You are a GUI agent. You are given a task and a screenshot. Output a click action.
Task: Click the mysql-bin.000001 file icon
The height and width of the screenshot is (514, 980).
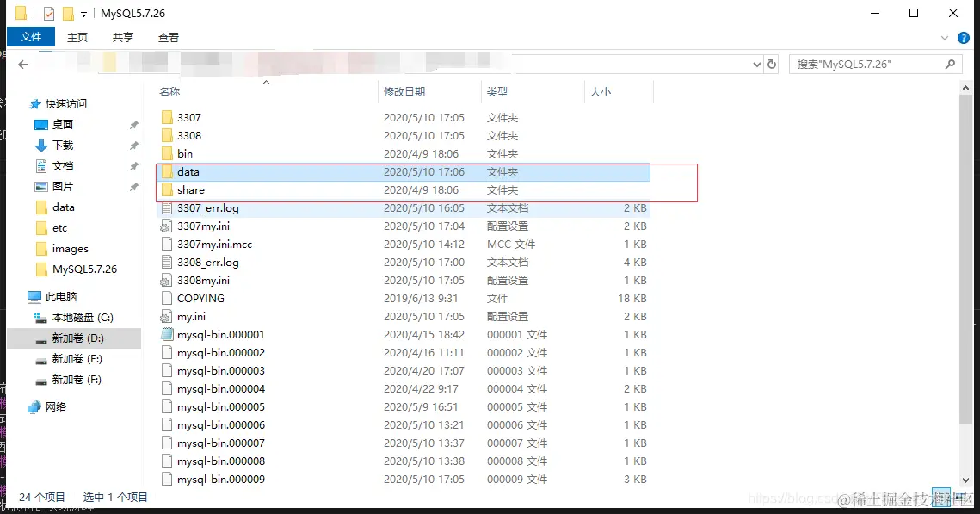[166, 335]
